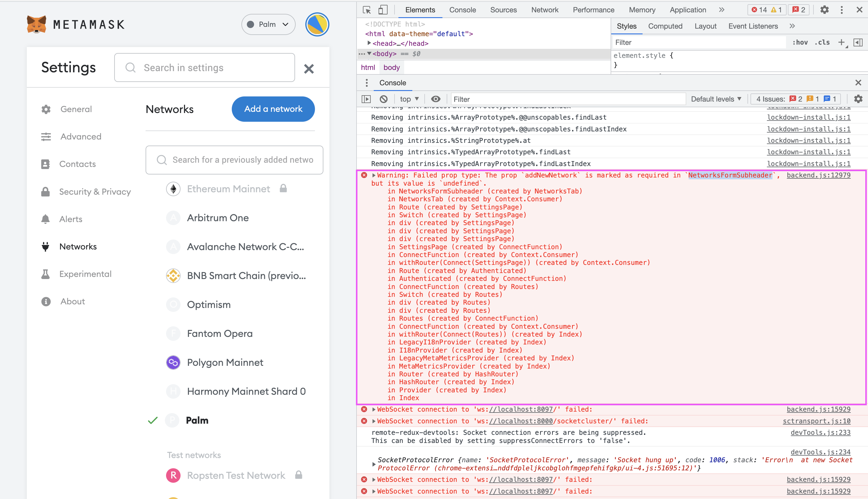The image size is (868, 499).
Task: Switch to the Network DevTools tab
Action: click(x=545, y=10)
